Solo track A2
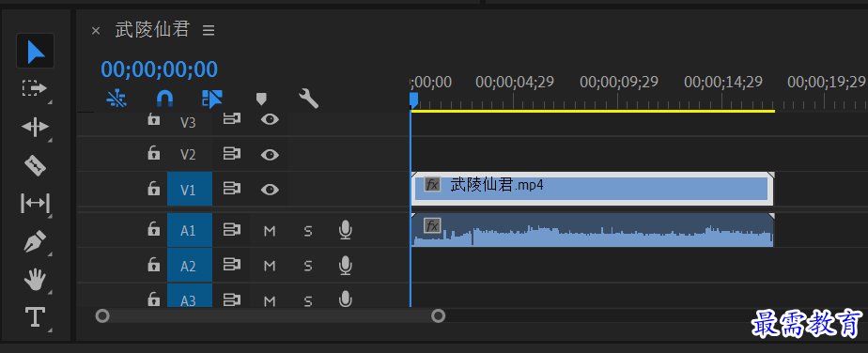Image resolution: width=868 pixels, height=353 pixels. pyautogui.click(x=308, y=266)
